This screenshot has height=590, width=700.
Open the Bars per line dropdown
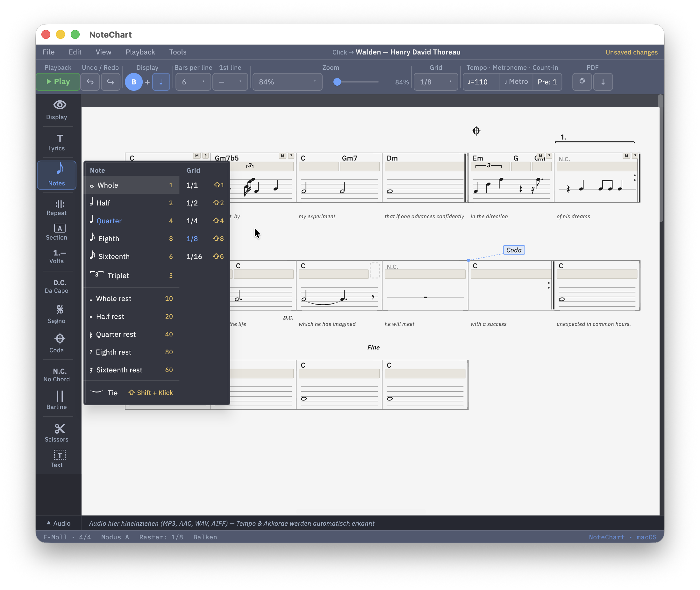coord(193,82)
